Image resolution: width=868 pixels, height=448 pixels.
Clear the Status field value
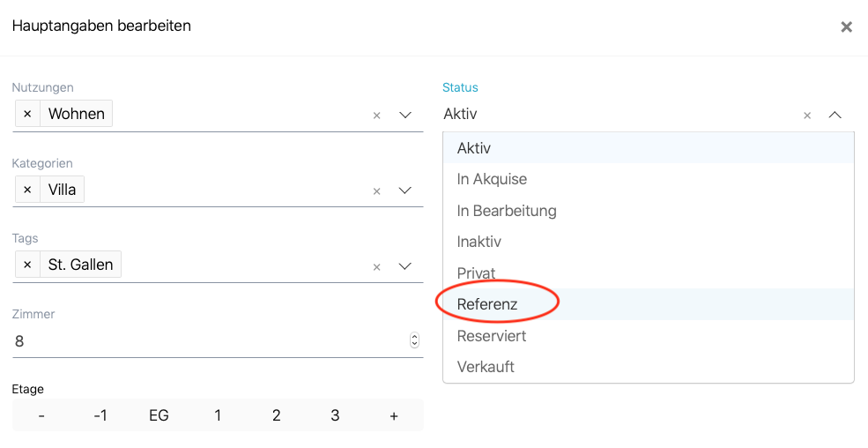click(x=807, y=116)
